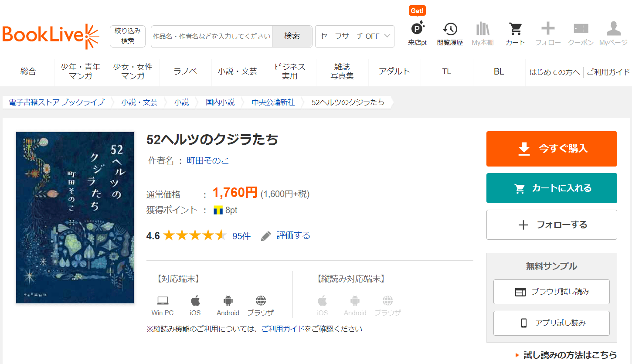Open the Myページ user icon
632x364 pixels.
click(x=613, y=30)
